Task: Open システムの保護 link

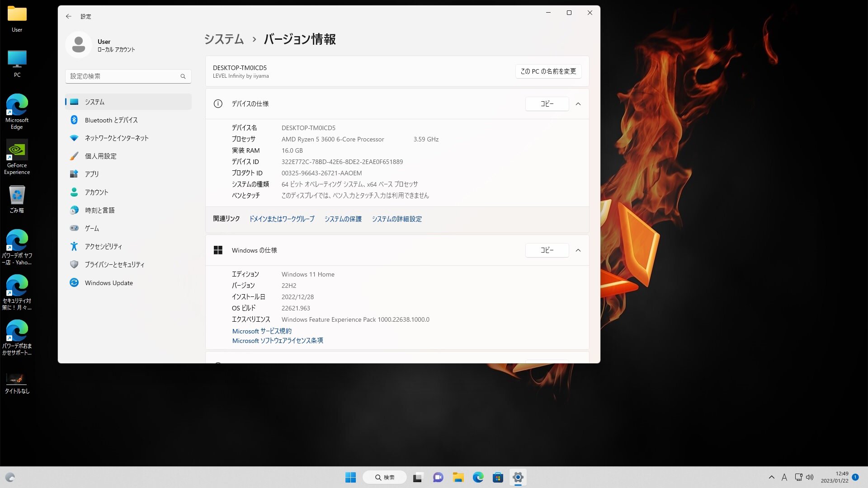Action: (x=343, y=219)
